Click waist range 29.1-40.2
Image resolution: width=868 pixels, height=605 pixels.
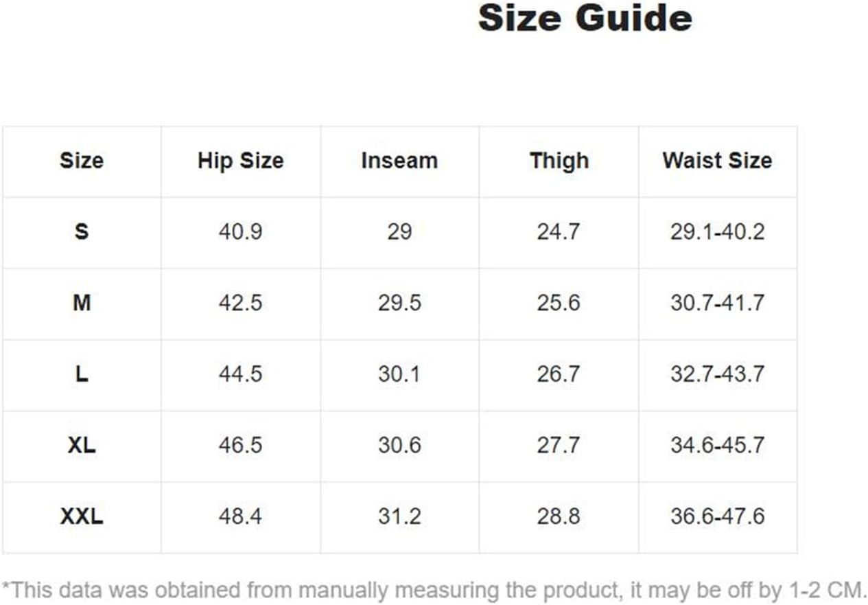(x=717, y=231)
